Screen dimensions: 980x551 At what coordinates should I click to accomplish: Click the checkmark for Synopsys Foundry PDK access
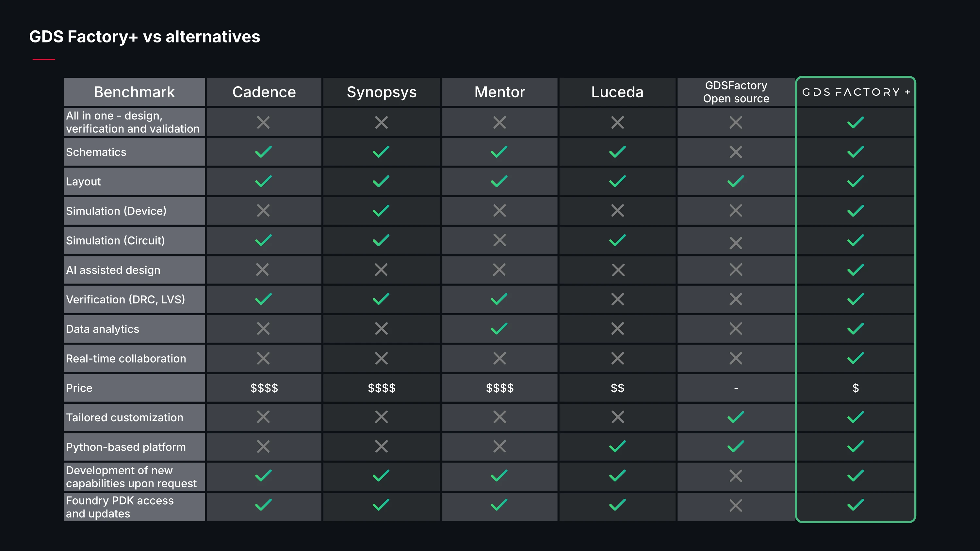point(381,505)
